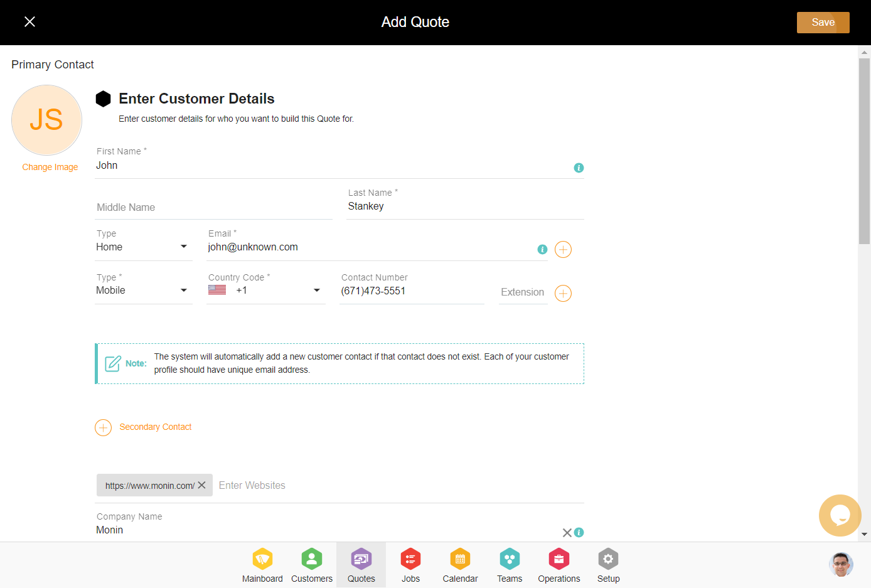Open the Jobs section
871x588 pixels.
click(410, 565)
